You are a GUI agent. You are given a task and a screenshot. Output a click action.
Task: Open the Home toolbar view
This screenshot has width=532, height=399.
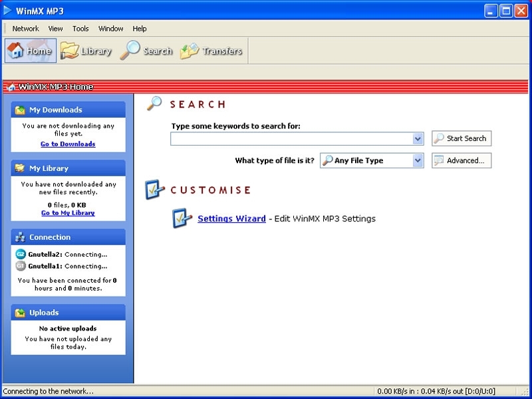[x=31, y=51]
